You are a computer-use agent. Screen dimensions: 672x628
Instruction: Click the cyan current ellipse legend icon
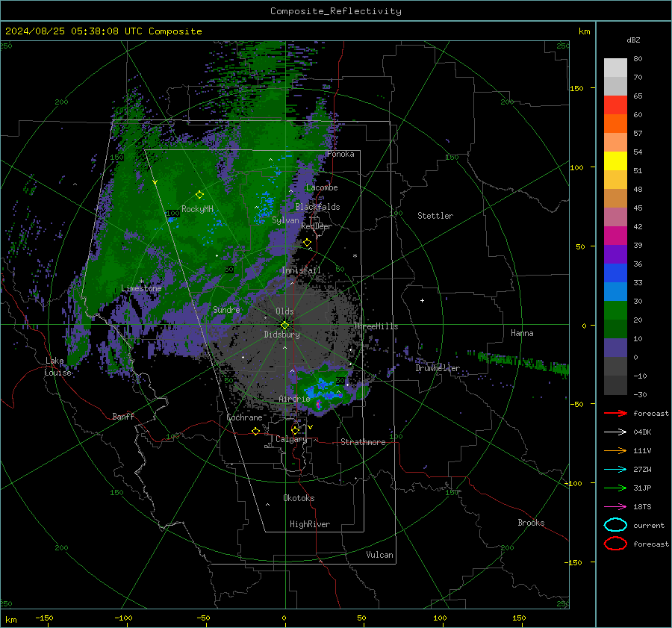(615, 525)
